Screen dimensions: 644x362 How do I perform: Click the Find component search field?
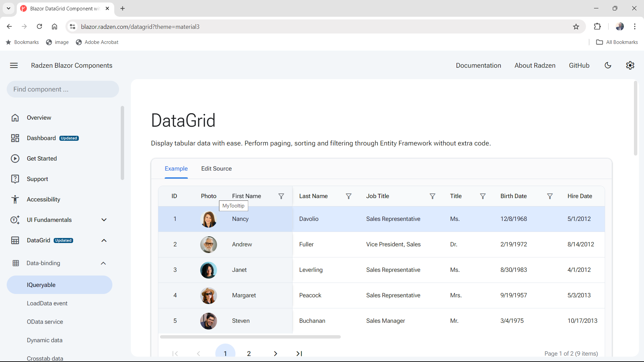click(63, 89)
